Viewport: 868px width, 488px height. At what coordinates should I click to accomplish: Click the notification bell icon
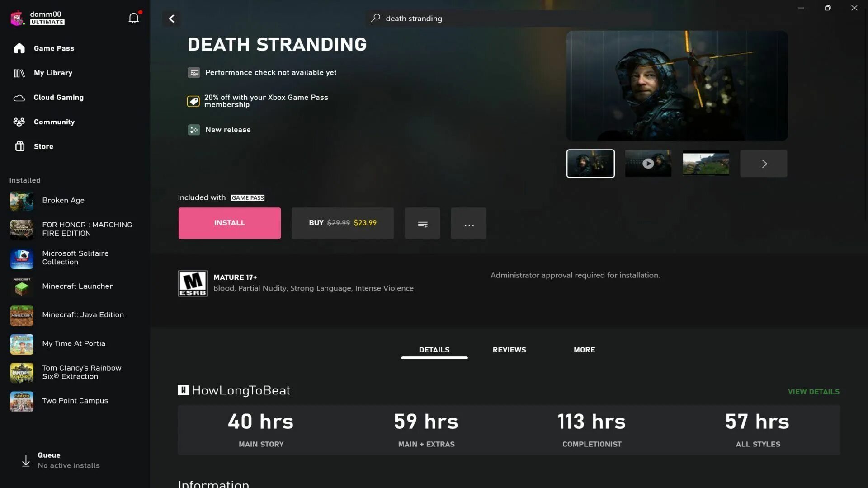(x=134, y=18)
